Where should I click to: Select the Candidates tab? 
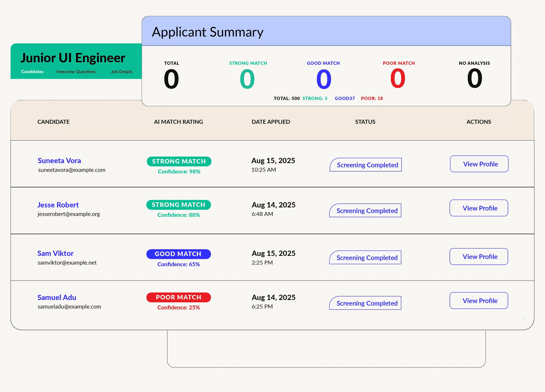click(32, 72)
